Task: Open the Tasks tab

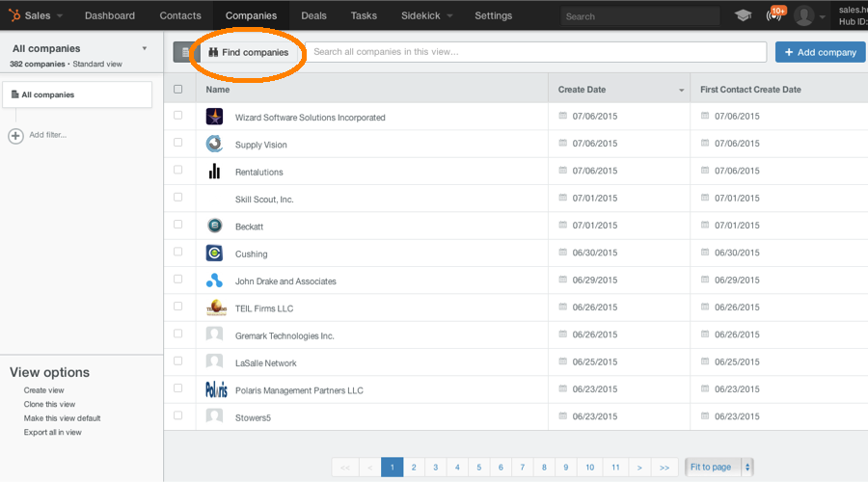Action: [364, 15]
